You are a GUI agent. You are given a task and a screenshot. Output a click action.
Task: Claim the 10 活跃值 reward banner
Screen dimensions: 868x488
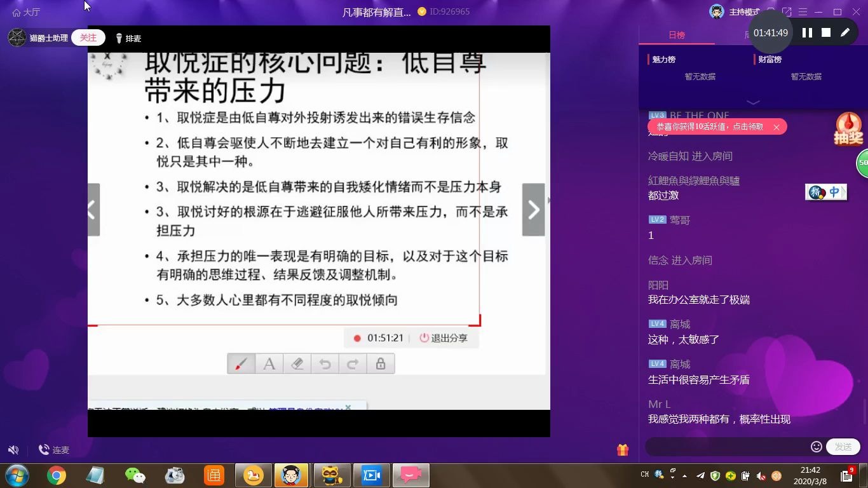click(x=710, y=127)
